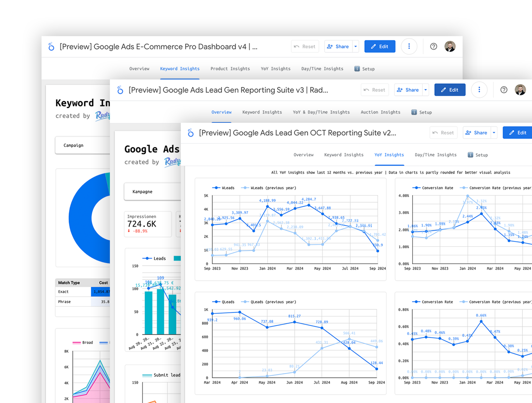This screenshot has width=532, height=403.
Task: Open Keyword Insights tab in Lead Gen OCT Reporting Suite
Action: click(344, 155)
